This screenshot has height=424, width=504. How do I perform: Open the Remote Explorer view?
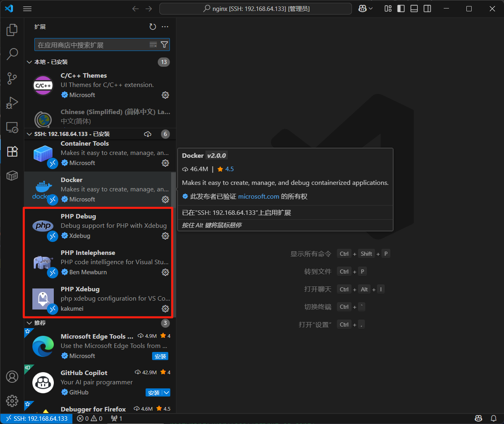(12, 127)
